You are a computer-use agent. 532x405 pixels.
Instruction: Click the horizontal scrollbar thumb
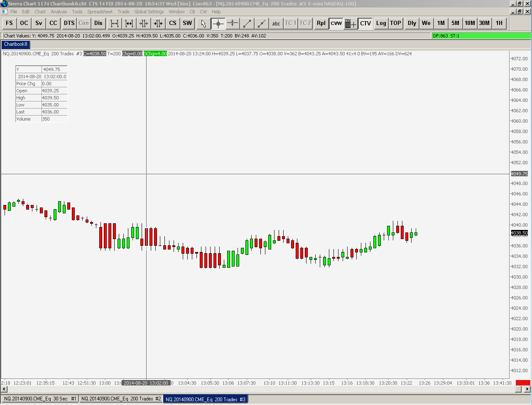[x=518, y=390]
